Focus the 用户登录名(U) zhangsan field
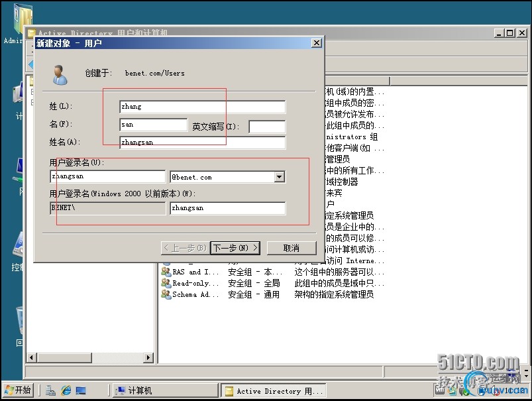The image size is (532, 401). point(107,176)
